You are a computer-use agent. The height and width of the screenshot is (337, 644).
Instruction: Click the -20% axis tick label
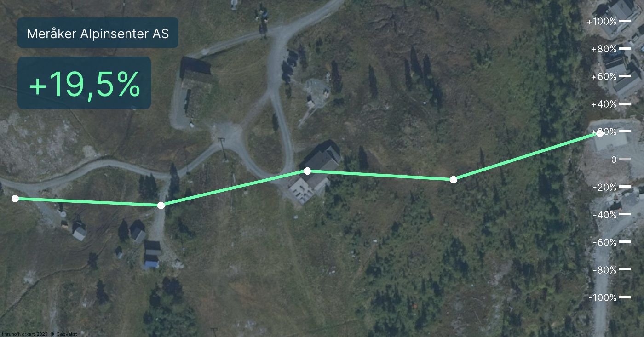604,187
